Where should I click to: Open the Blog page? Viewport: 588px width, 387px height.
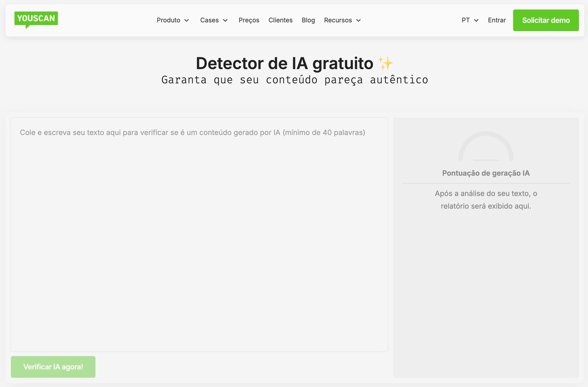[308, 20]
